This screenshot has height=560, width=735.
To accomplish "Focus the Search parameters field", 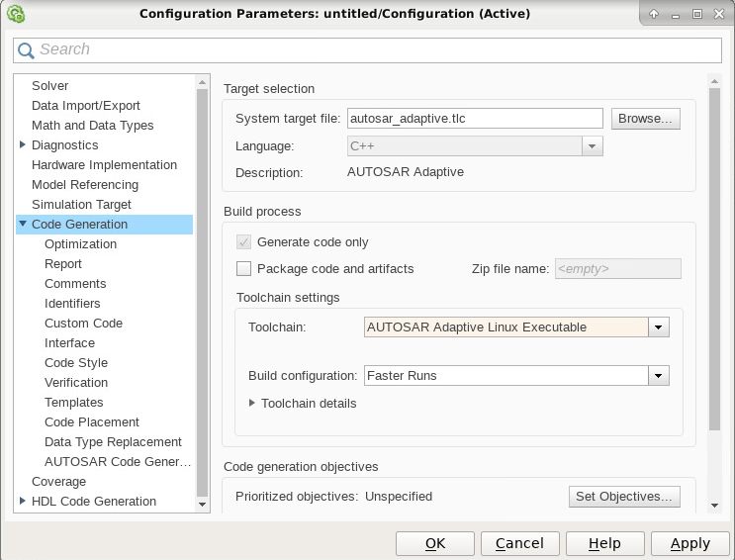I will click(368, 50).
